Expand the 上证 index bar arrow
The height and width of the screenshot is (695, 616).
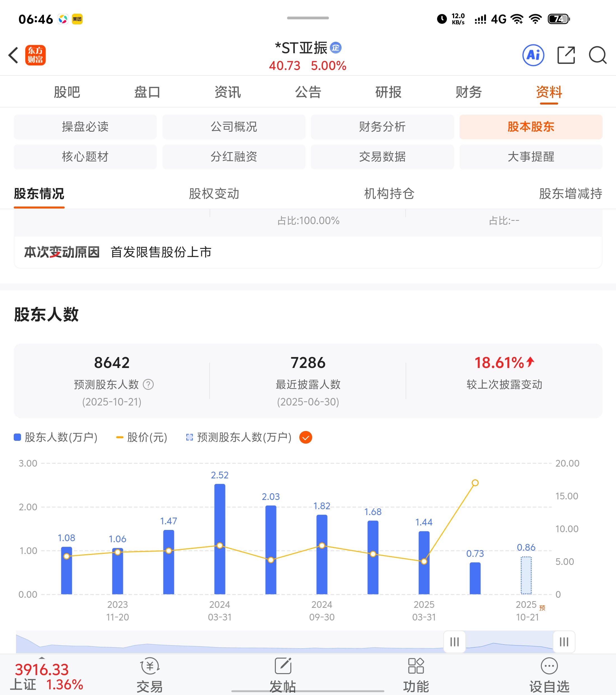42,658
